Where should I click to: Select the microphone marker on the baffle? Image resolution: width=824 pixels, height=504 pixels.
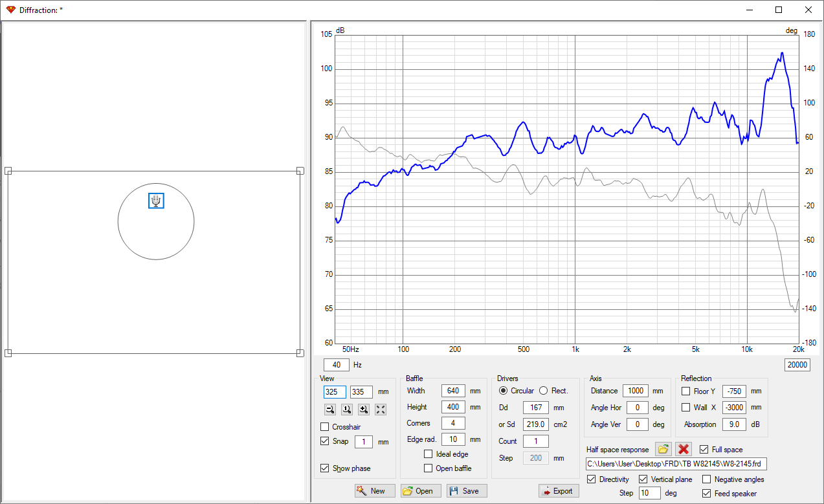pos(155,201)
